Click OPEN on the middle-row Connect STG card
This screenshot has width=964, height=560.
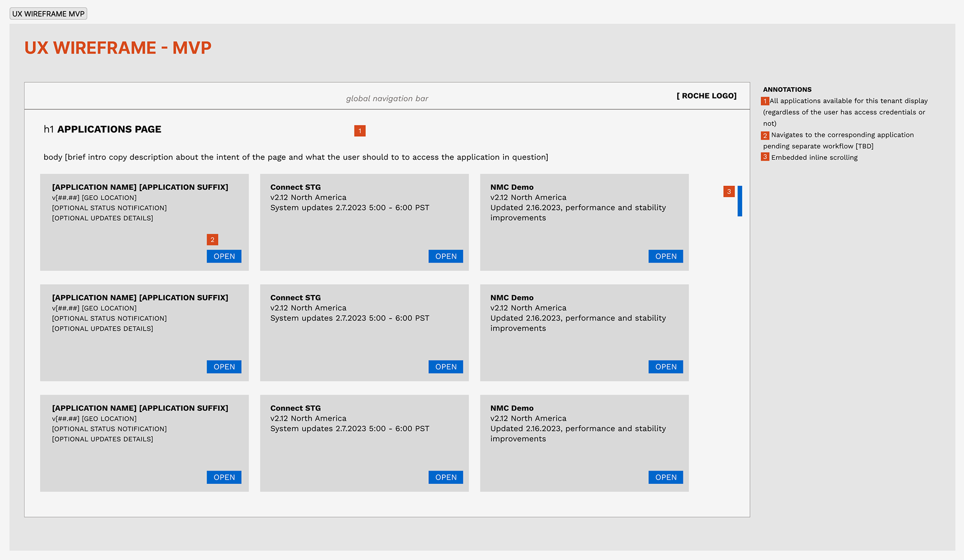[446, 367]
